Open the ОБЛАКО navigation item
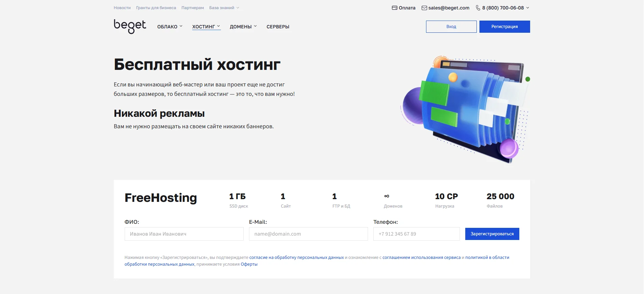 (x=167, y=27)
